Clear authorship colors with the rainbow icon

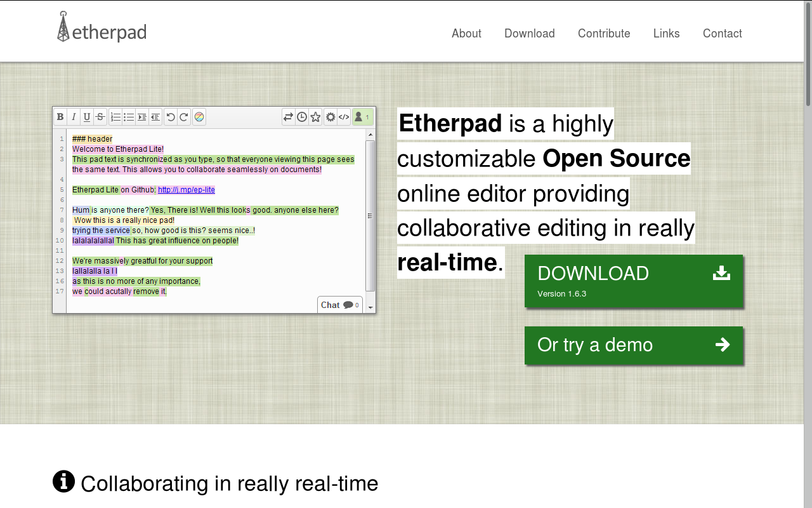click(199, 117)
